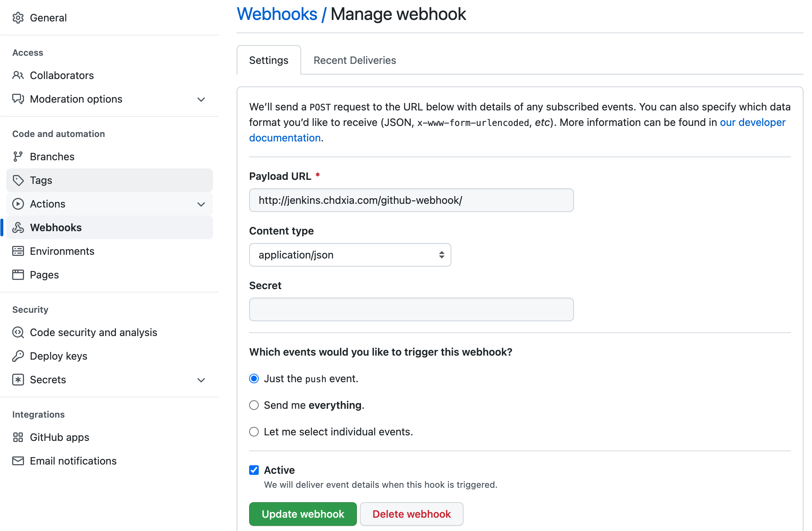Open Collaborators via its people icon

18,75
